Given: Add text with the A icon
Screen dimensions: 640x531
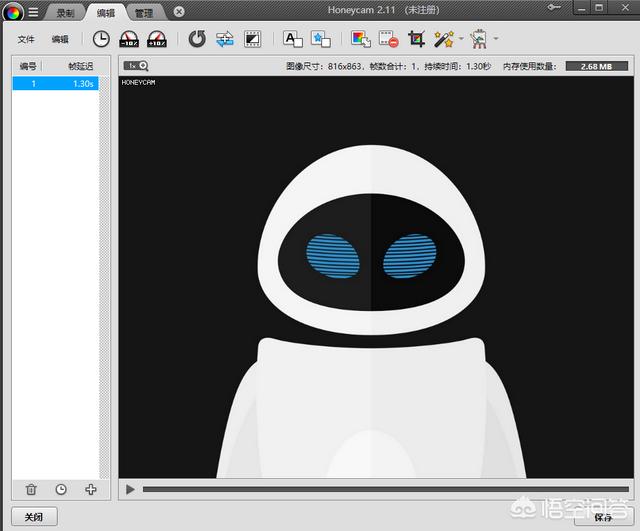Looking at the screenshot, I should 293,39.
